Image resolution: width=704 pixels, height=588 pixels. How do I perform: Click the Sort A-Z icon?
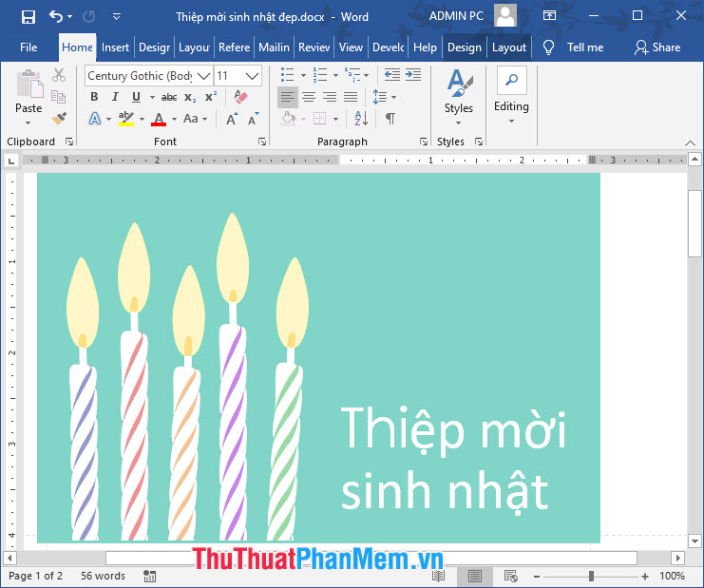(361, 119)
